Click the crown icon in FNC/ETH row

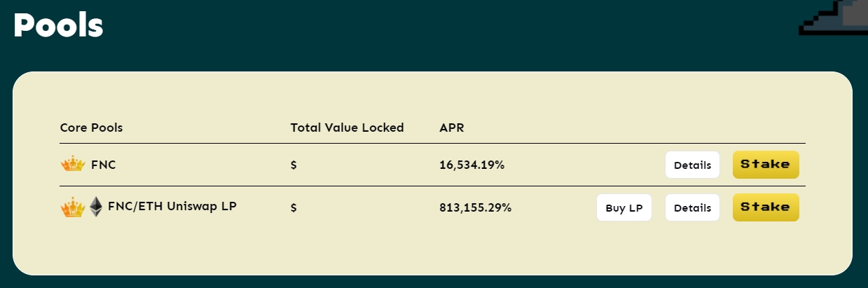click(72, 207)
